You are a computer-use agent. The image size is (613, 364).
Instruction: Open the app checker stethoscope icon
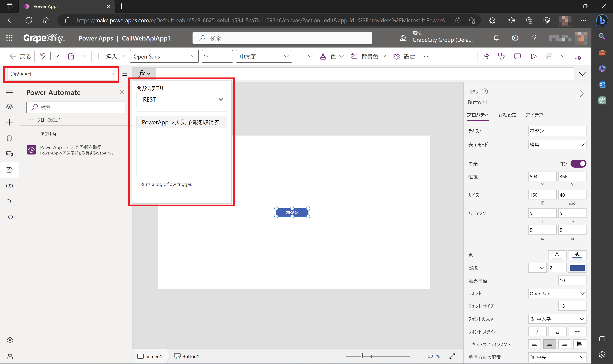pos(501,56)
